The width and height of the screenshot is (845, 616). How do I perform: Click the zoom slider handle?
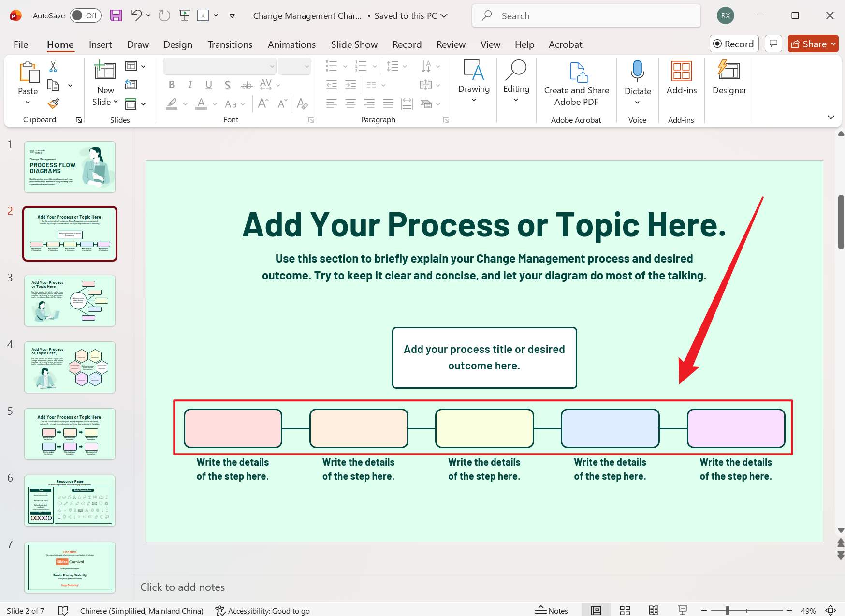pos(727,611)
